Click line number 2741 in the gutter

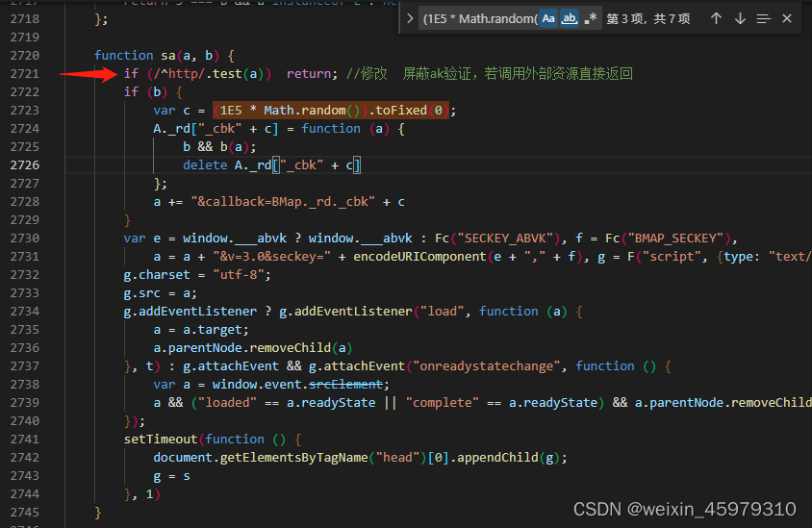(x=25, y=439)
